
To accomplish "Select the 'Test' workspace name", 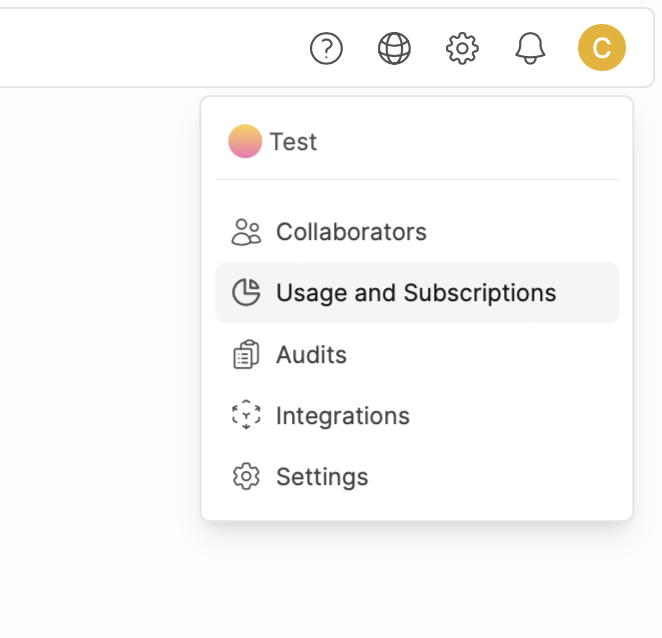I will click(293, 142).
